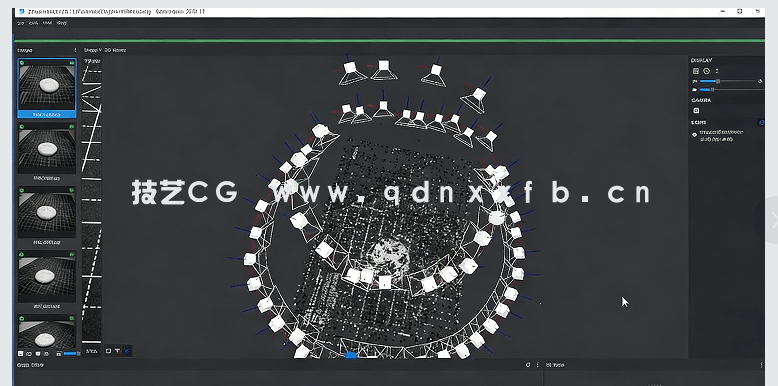This screenshot has width=778, height=386.
Task: Open the last menu in the menu bar
Action: coord(62,23)
